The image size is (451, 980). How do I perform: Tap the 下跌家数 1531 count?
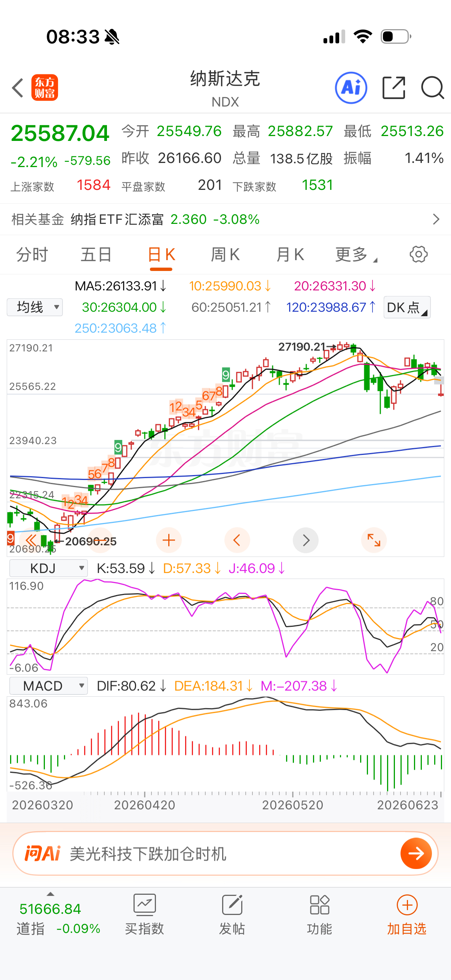click(x=283, y=185)
